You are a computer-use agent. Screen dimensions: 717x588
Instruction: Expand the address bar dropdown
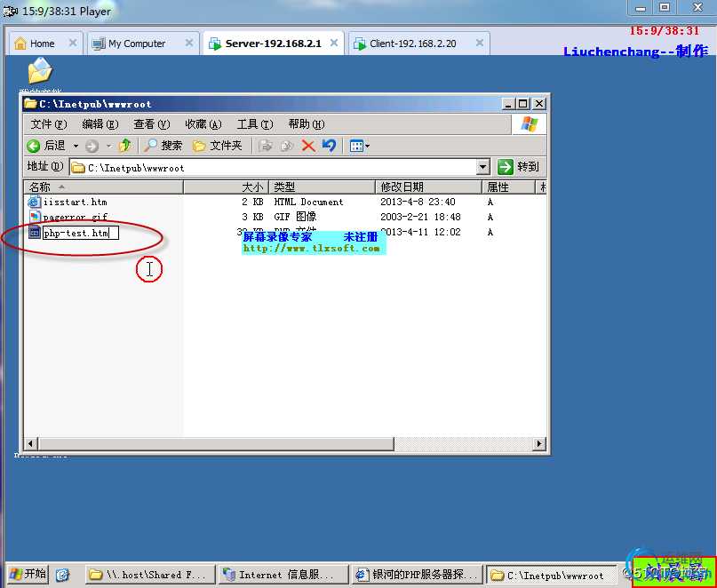483,167
